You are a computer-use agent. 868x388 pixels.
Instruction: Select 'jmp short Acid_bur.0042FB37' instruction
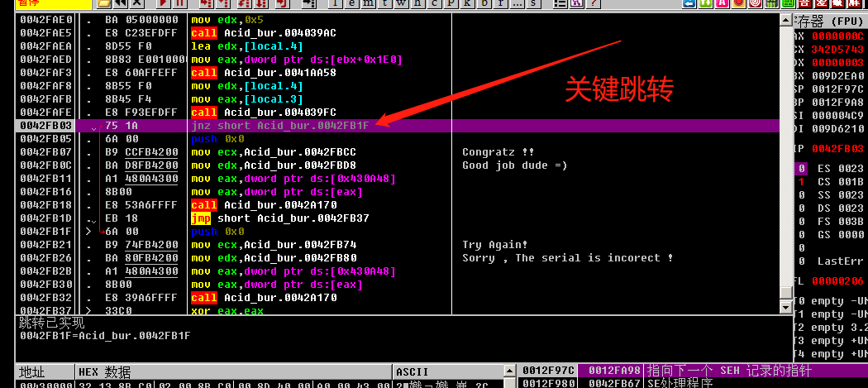tap(280, 218)
